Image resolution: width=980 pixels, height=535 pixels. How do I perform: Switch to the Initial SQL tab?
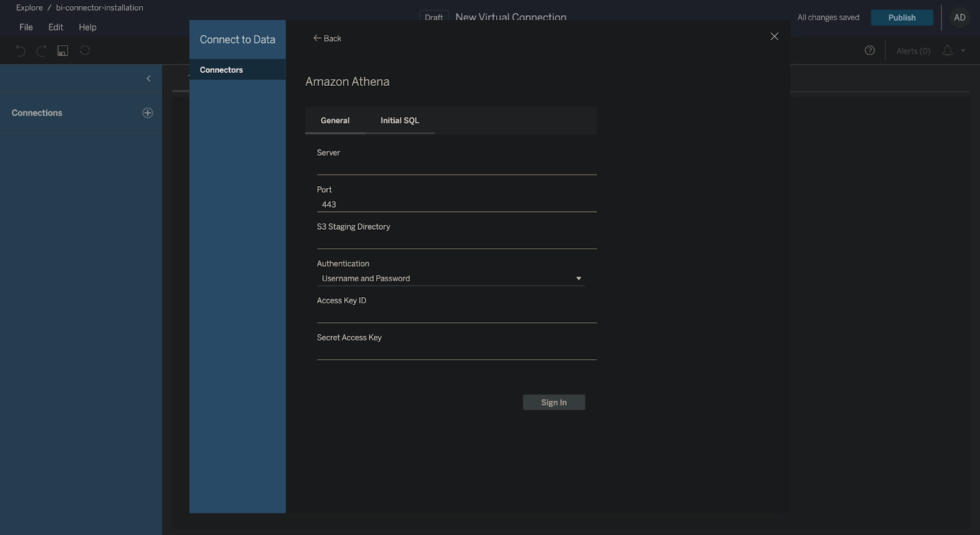400,120
